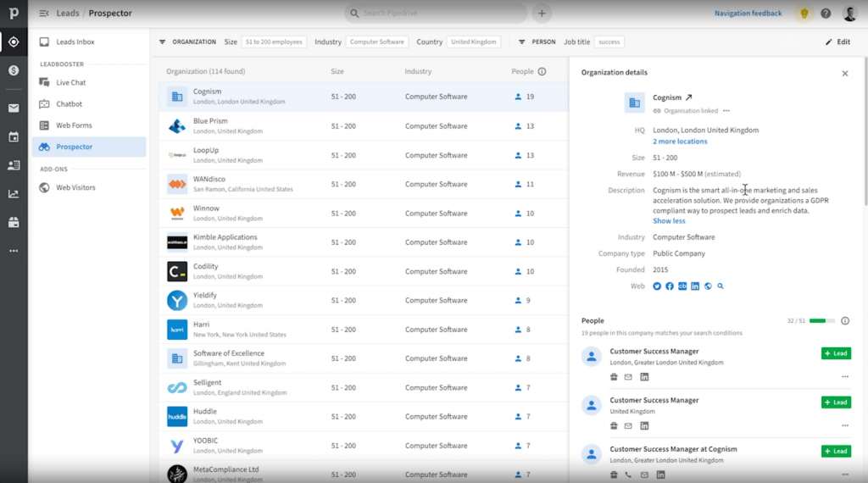Click the Huddle logo thumbnail
Screen dimensions: 868x483
[177, 417]
